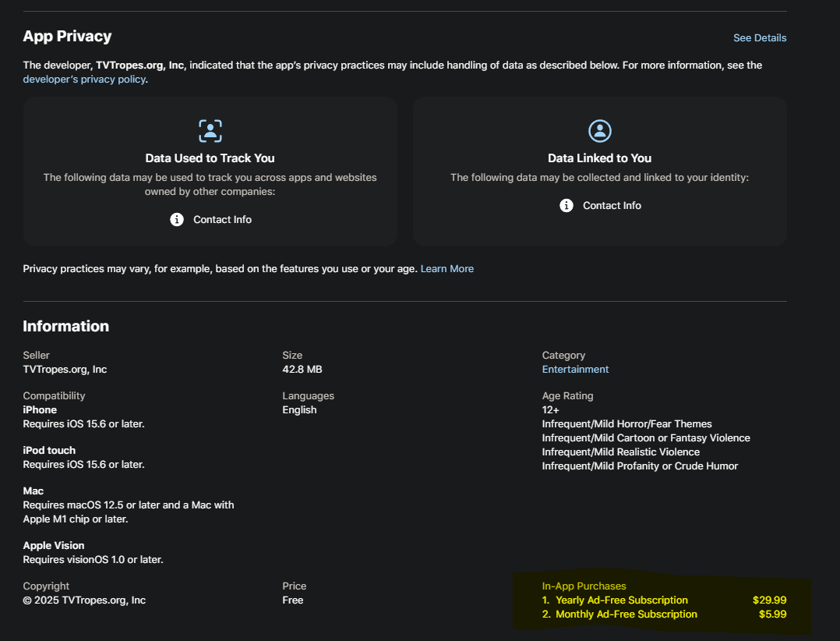Screen dimensions: 840x641
Task: Click the copyright 2025 TVTropes.org text
Action: [84, 600]
